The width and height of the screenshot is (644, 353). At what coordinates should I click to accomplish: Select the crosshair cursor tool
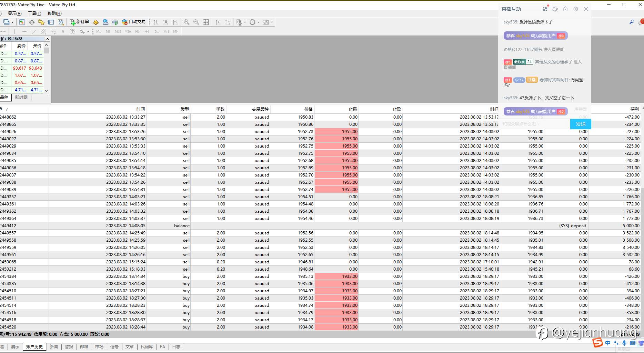pyautogui.click(x=3, y=31)
